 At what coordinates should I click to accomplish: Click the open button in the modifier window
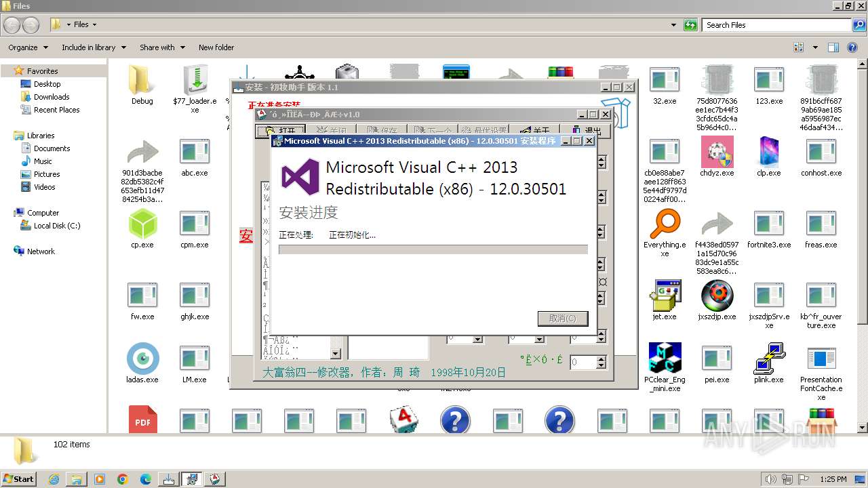(x=279, y=131)
